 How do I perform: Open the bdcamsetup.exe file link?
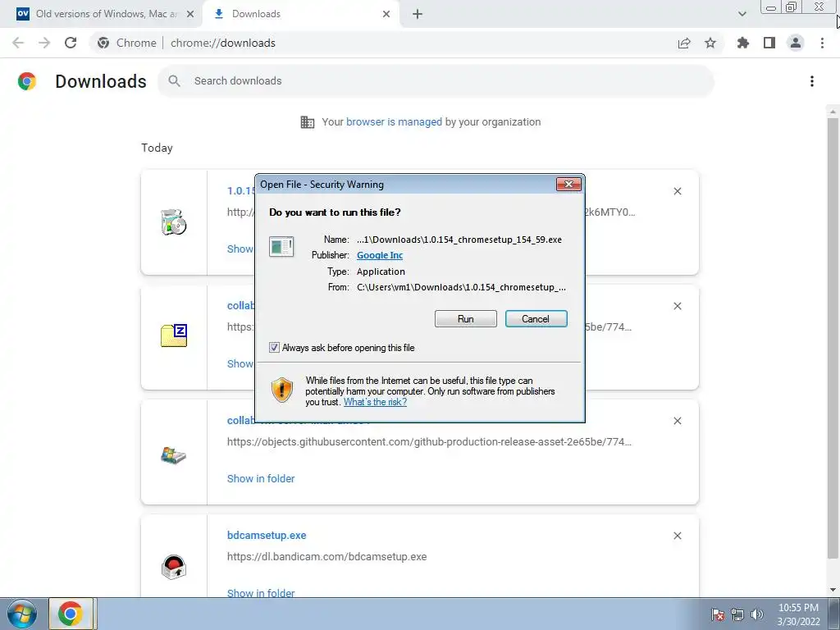pos(267,535)
